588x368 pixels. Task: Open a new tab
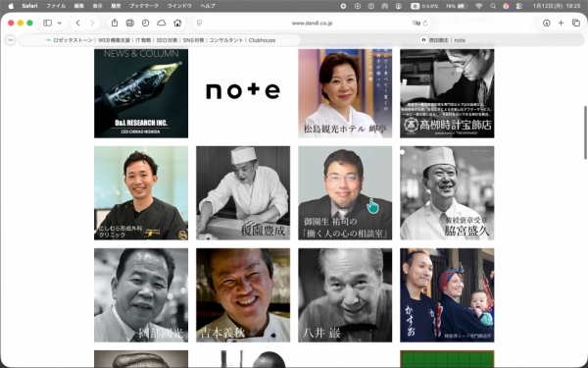(561, 23)
